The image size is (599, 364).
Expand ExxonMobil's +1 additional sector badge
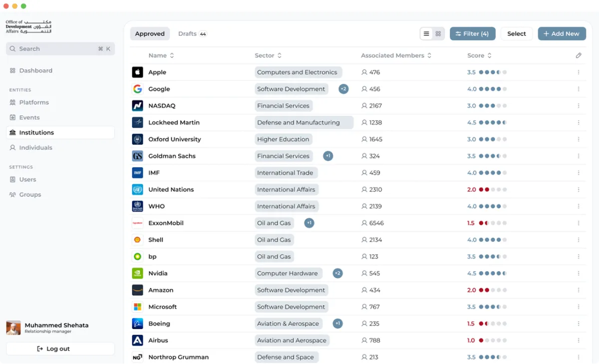(309, 223)
